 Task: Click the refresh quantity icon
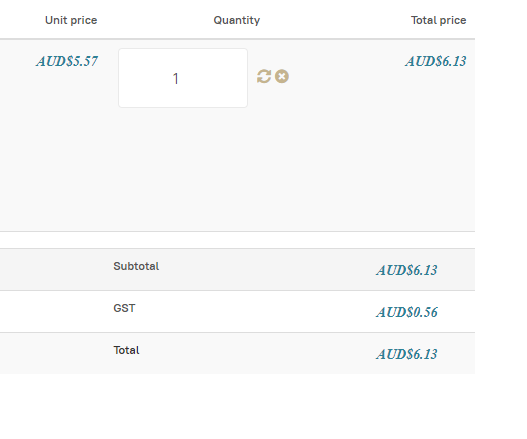tap(264, 76)
